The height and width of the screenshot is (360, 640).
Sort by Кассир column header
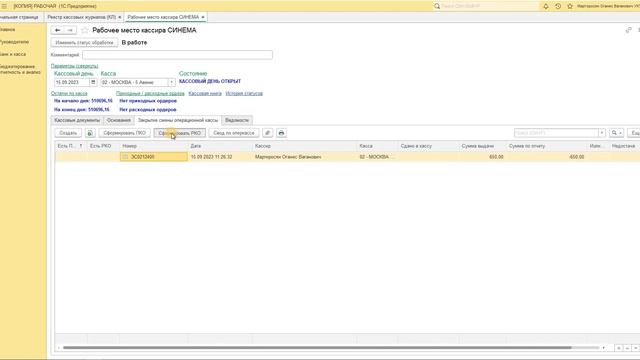coord(304,146)
